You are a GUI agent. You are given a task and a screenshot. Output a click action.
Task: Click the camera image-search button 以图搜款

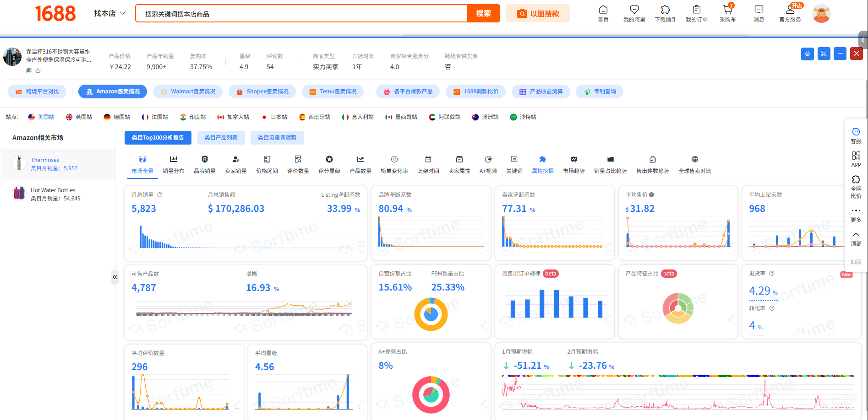tap(538, 14)
